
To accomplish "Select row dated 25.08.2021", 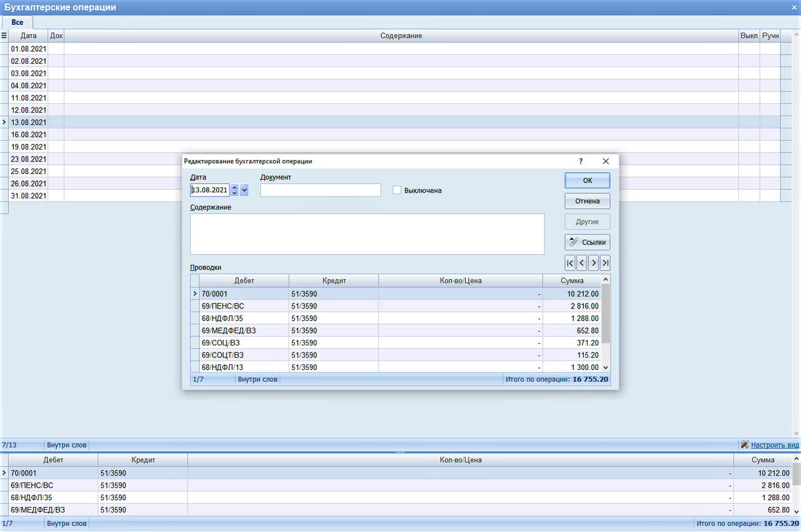I will tap(395, 171).
